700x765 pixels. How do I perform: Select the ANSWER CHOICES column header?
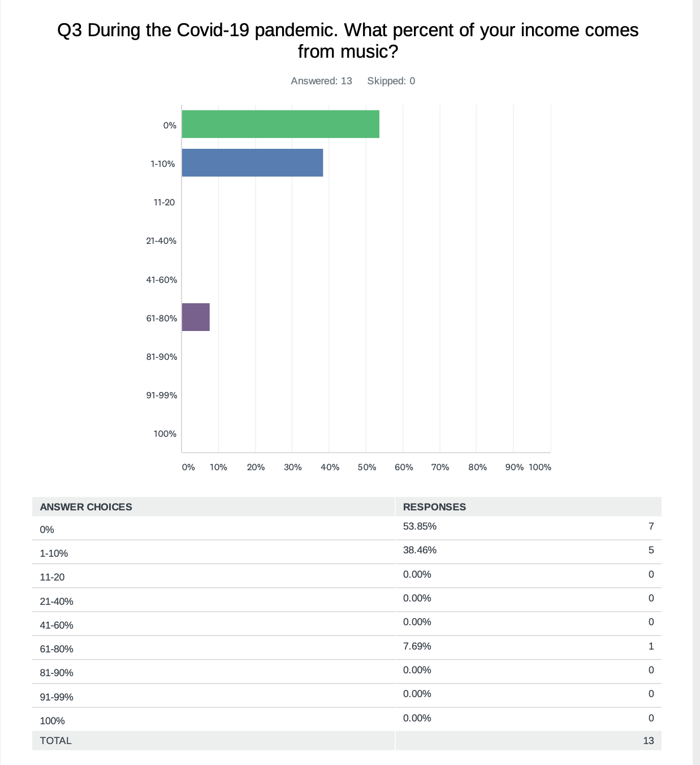(86, 507)
